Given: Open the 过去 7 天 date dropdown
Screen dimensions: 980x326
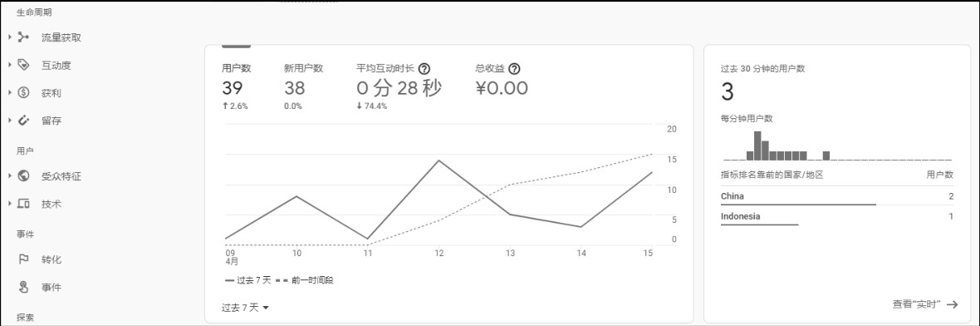Looking at the screenshot, I should click(245, 307).
